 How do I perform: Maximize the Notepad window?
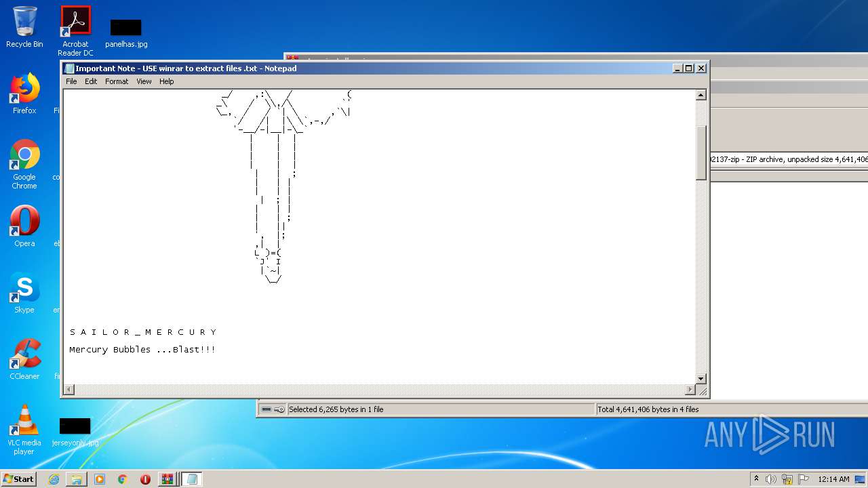(689, 68)
